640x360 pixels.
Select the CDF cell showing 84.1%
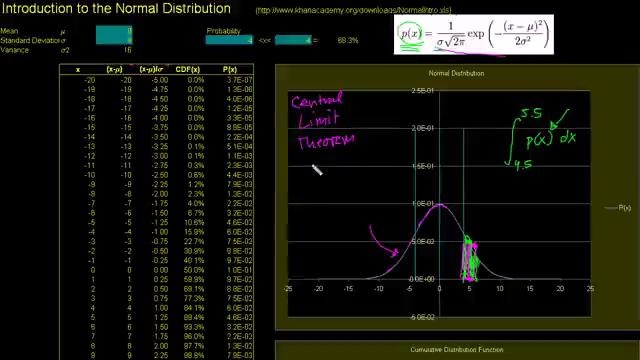(x=194, y=308)
